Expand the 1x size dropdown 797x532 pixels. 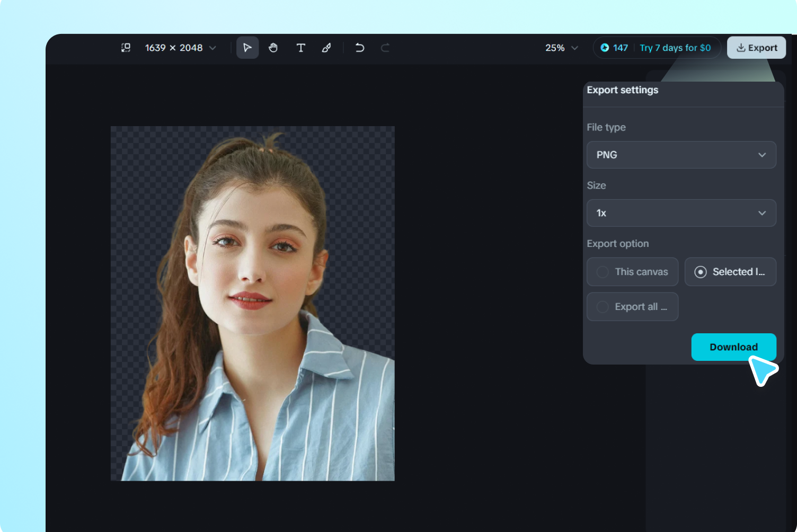coord(681,213)
